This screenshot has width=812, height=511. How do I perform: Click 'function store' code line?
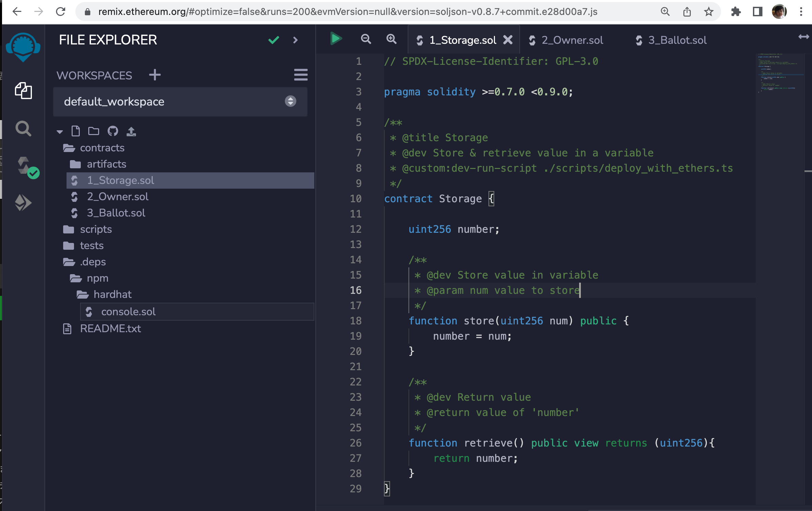tap(519, 321)
